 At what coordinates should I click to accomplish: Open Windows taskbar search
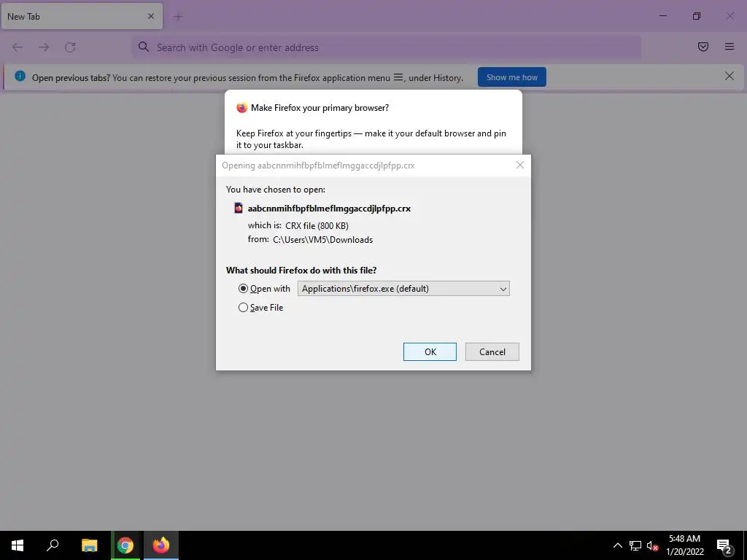tap(53, 545)
